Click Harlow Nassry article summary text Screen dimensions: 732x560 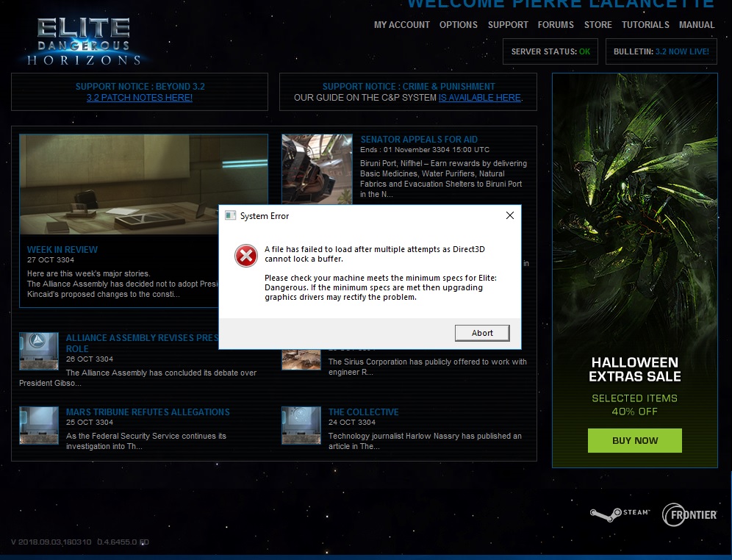pyautogui.click(x=425, y=441)
